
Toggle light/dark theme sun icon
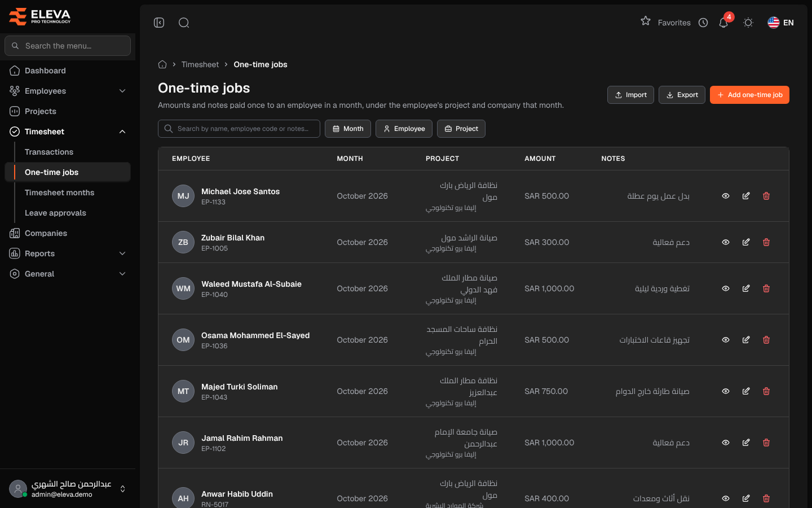[748, 23]
